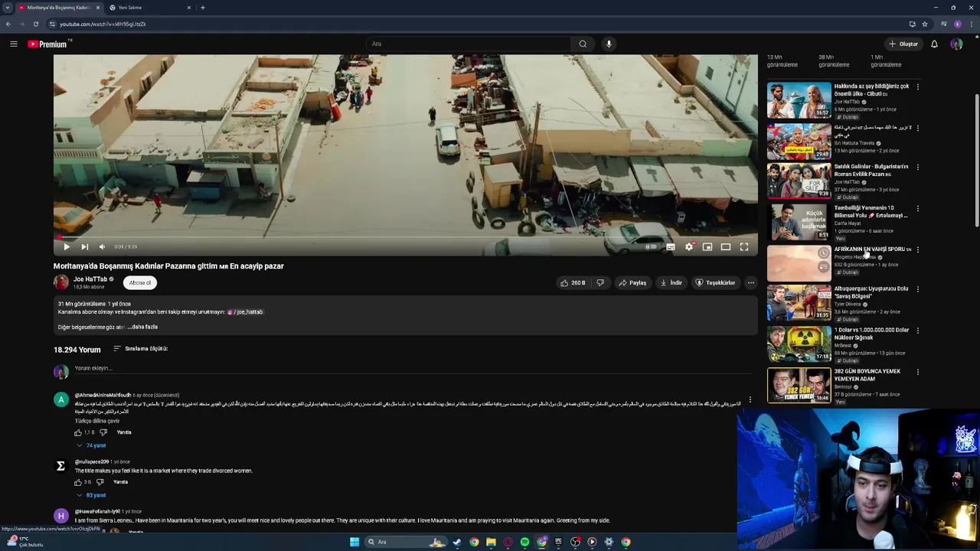This screenshot has height=551, width=980.
Task: Toggle subtitles captions in video player
Action: [x=671, y=246]
